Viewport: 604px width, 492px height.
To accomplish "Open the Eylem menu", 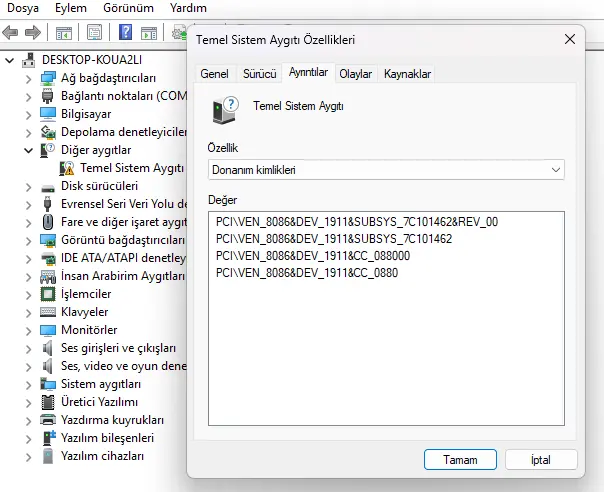I will [x=70, y=8].
